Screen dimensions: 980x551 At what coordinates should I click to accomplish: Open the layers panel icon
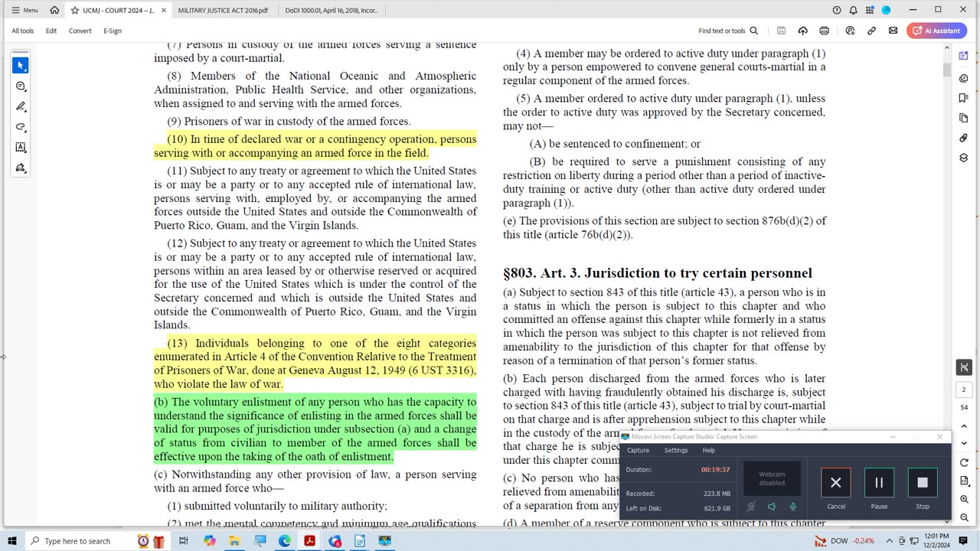[964, 158]
